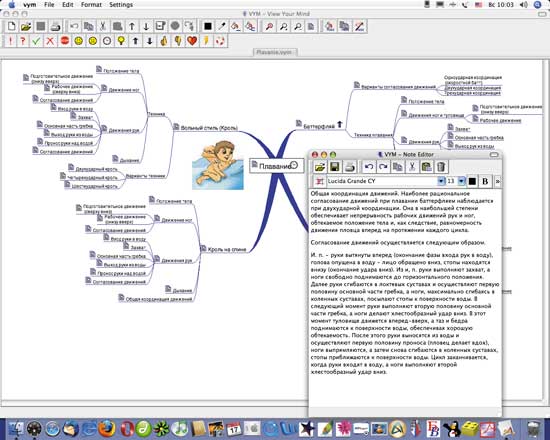Viewport: 550px width, 440px height.
Task: Set the green checkmark flag
Action: pos(36,41)
